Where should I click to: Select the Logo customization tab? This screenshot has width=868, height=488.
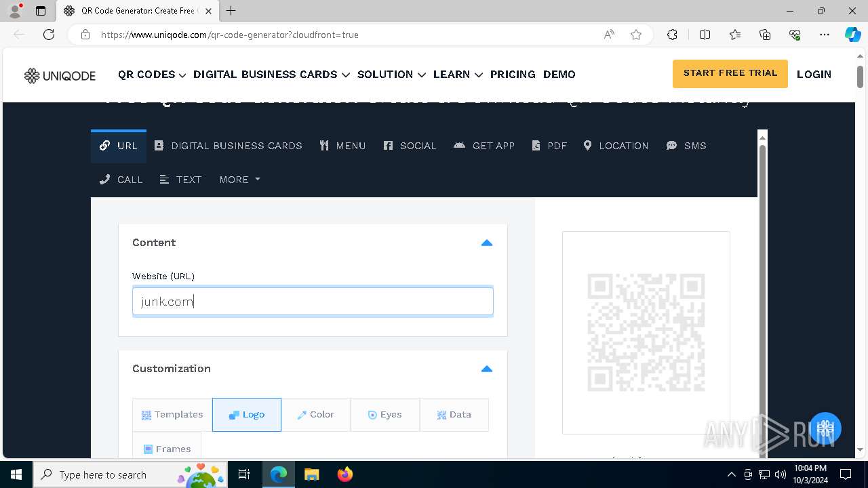[x=247, y=415]
